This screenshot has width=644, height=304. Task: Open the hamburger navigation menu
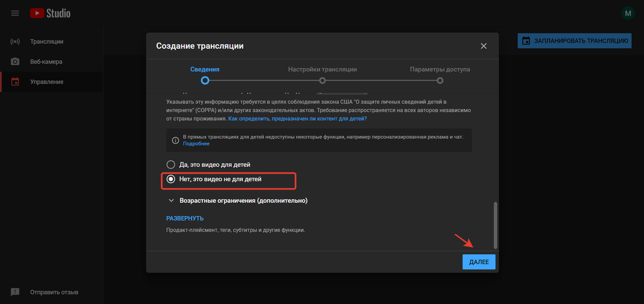tap(15, 13)
